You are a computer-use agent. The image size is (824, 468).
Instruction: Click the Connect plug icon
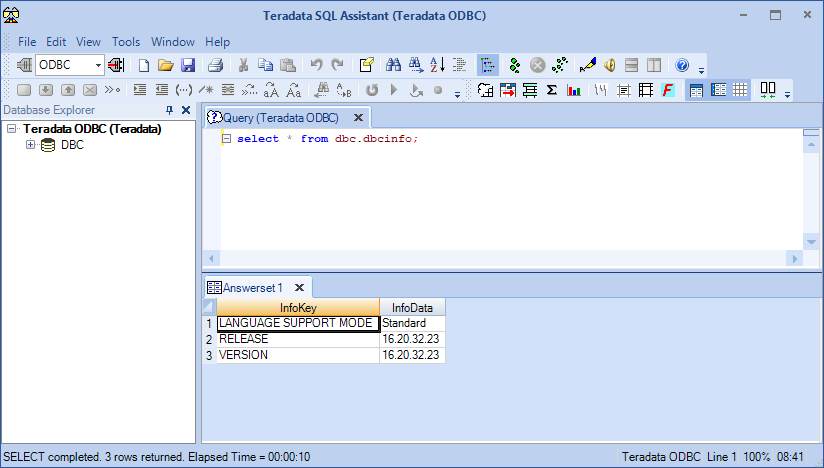click(24, 65)
